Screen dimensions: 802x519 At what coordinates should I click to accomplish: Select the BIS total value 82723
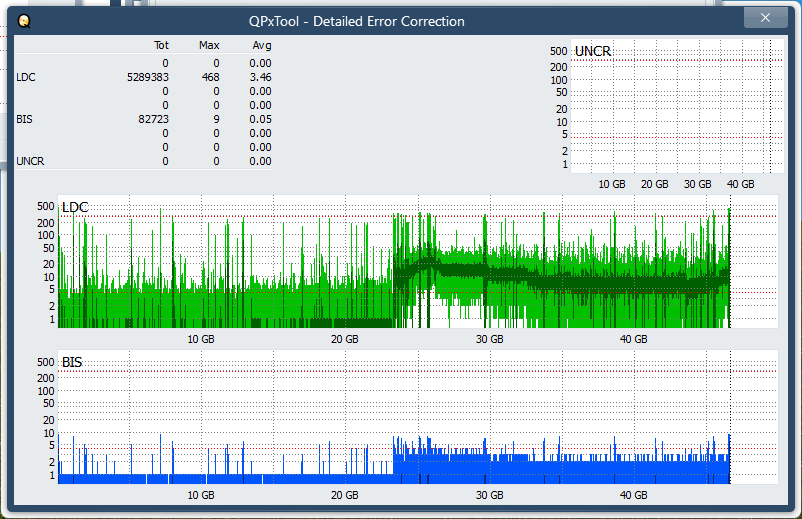click(x=153, y=119)
